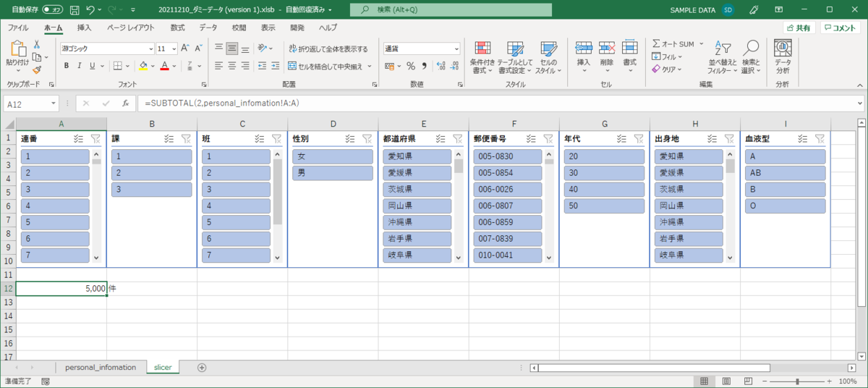Open conditional formatting (条件付き書式)
The image size is (868, 388).
coord(482,57)
